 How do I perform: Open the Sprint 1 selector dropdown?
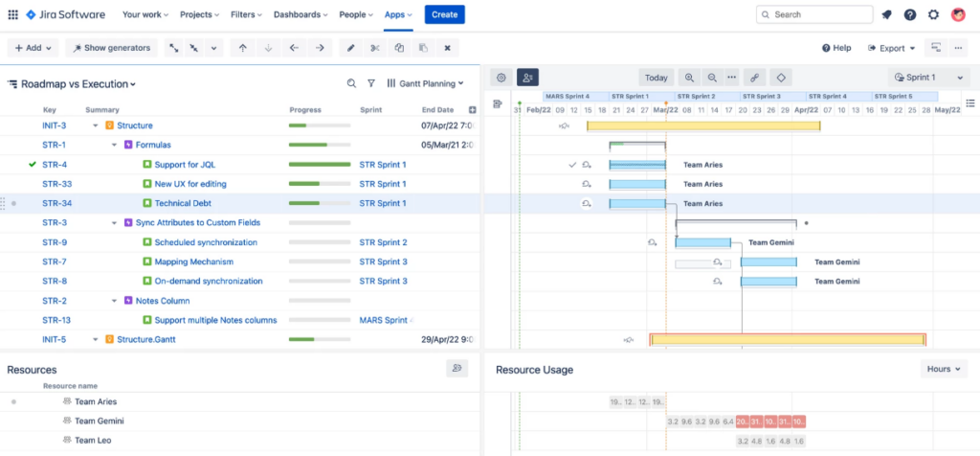[928, 78]
